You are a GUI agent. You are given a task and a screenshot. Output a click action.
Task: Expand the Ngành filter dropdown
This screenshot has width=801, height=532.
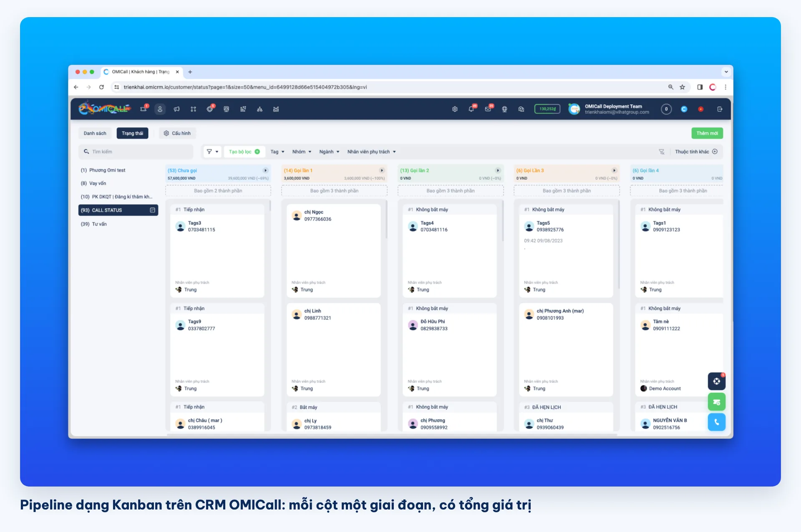329,152
